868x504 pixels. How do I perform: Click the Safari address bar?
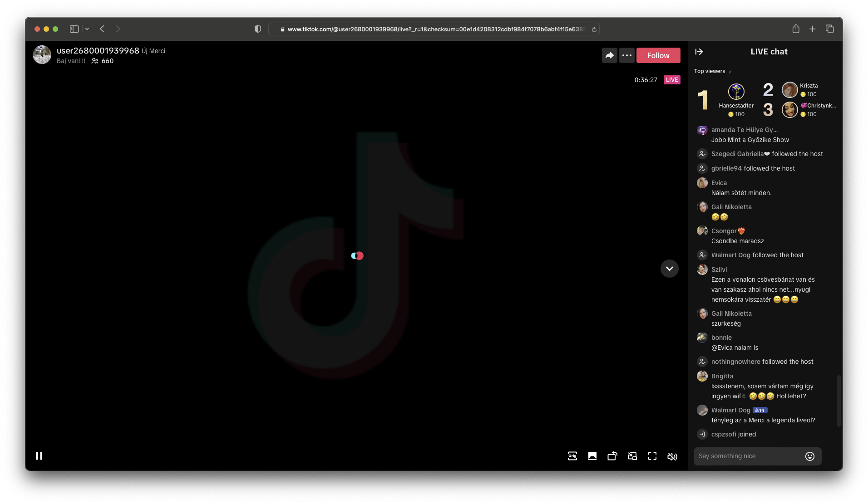[434, 29]
